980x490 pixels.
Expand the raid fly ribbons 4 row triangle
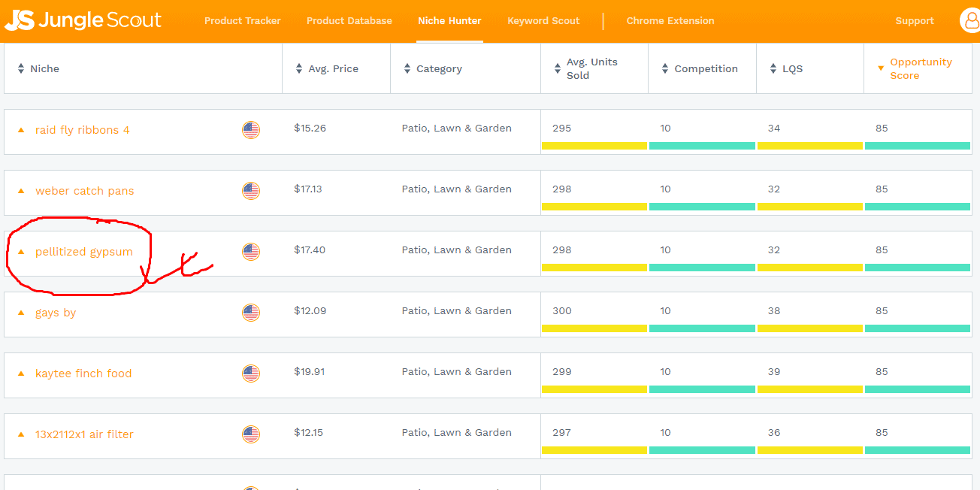(21, 130)
